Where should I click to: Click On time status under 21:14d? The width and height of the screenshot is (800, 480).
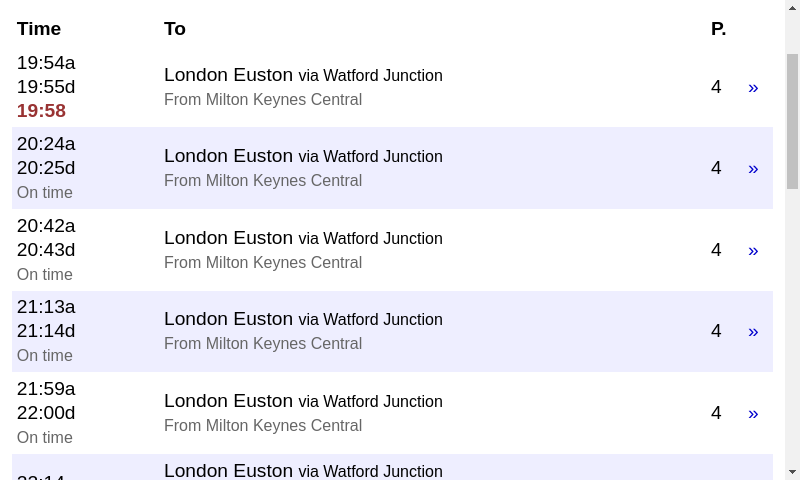pyautogui.click(x=45, y=356)
